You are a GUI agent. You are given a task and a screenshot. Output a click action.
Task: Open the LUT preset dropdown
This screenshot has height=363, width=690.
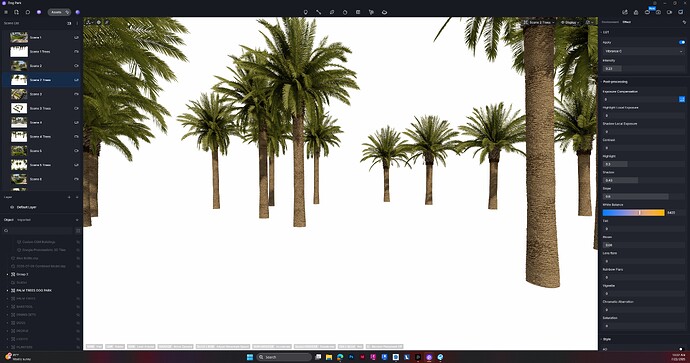pos(643,51)
